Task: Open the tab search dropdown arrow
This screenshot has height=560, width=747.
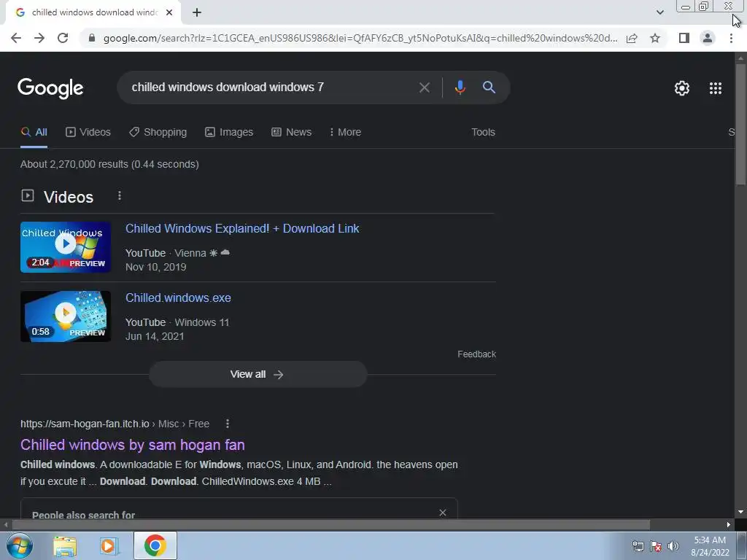Action: [x=659, y=12]
